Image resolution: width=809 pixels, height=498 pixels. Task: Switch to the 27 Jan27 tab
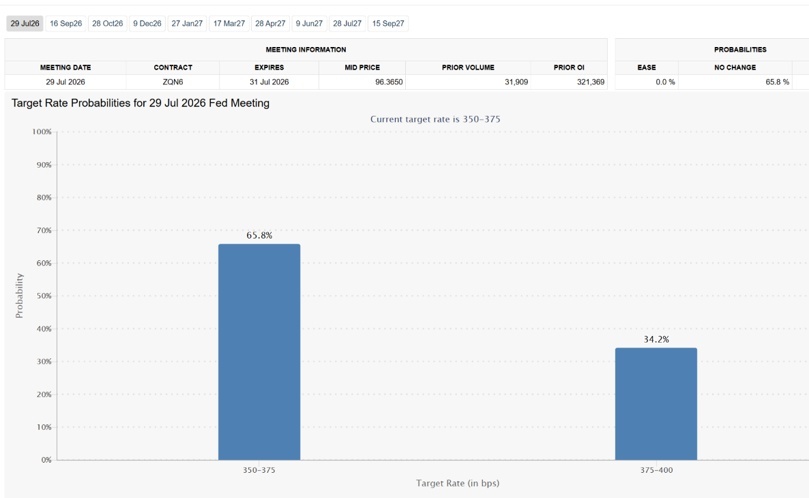tap(187, 23)
